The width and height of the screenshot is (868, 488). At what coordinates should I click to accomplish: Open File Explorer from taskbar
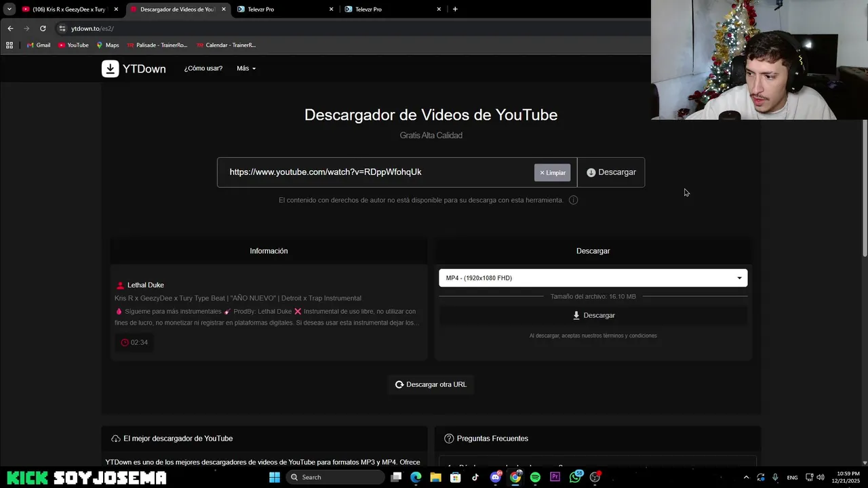435,477
